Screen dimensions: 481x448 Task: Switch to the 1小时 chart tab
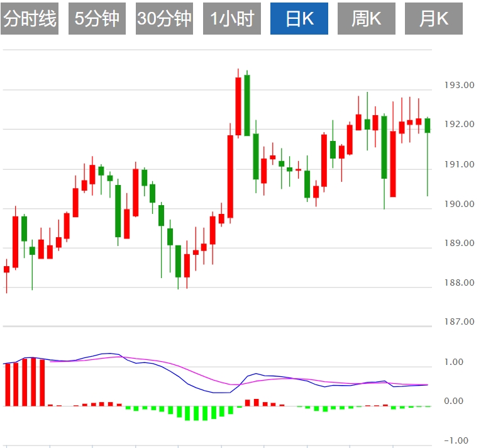[x=232, y=19]
